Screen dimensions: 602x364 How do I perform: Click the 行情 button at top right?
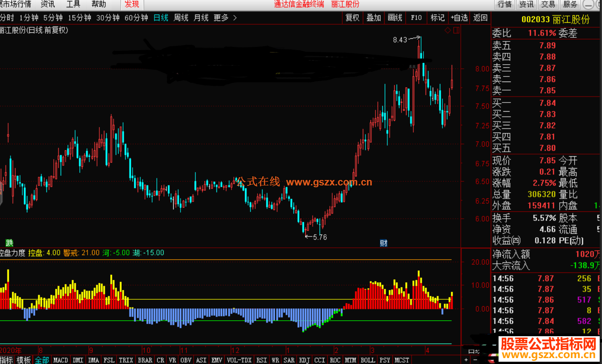pos(505,5)
